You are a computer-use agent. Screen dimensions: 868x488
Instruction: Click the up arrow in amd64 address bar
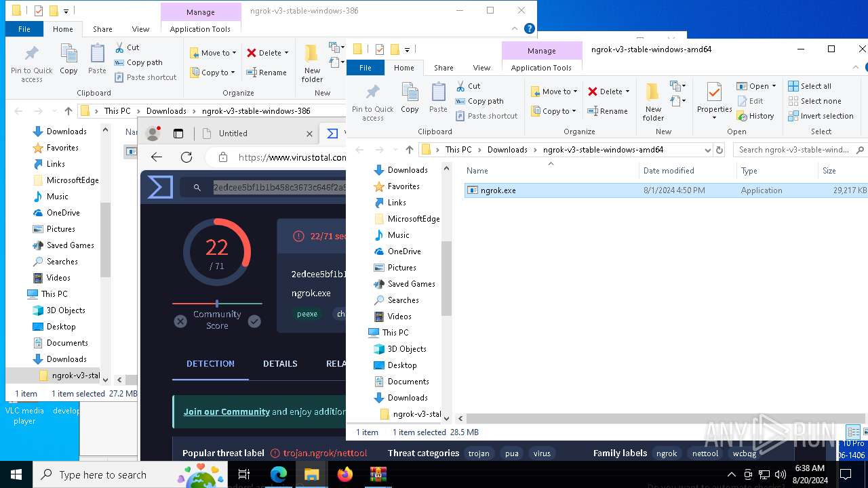pos(410,150)
